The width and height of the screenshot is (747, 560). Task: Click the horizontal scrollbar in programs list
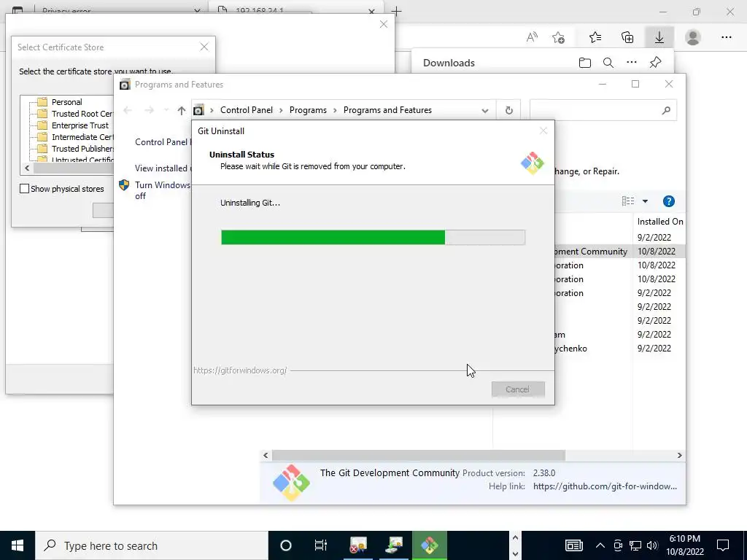[x=418, y=455]
